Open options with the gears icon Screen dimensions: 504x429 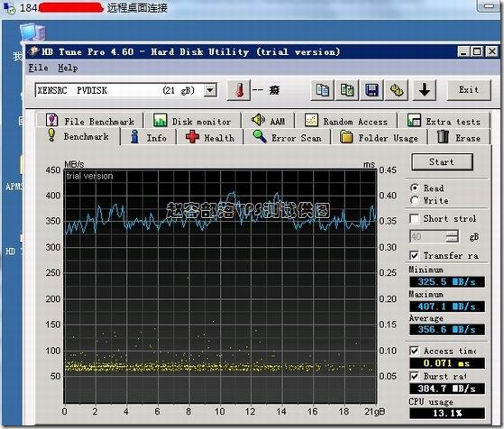pyautogui.click(x=397, y=90)
